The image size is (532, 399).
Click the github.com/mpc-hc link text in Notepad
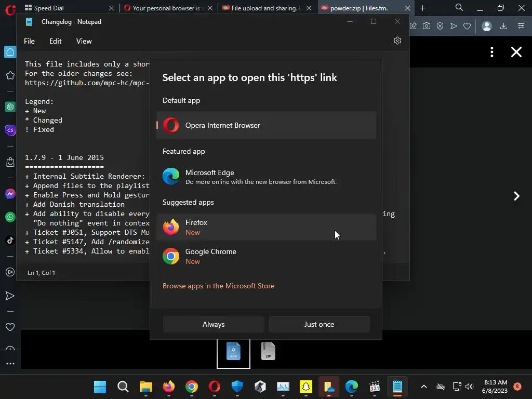tap(87, 83)
